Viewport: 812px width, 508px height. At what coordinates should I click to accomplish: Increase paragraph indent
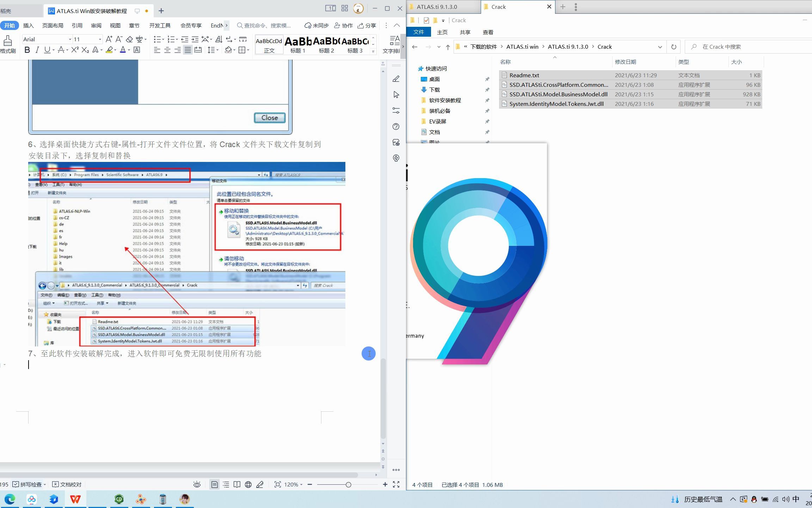195,39
